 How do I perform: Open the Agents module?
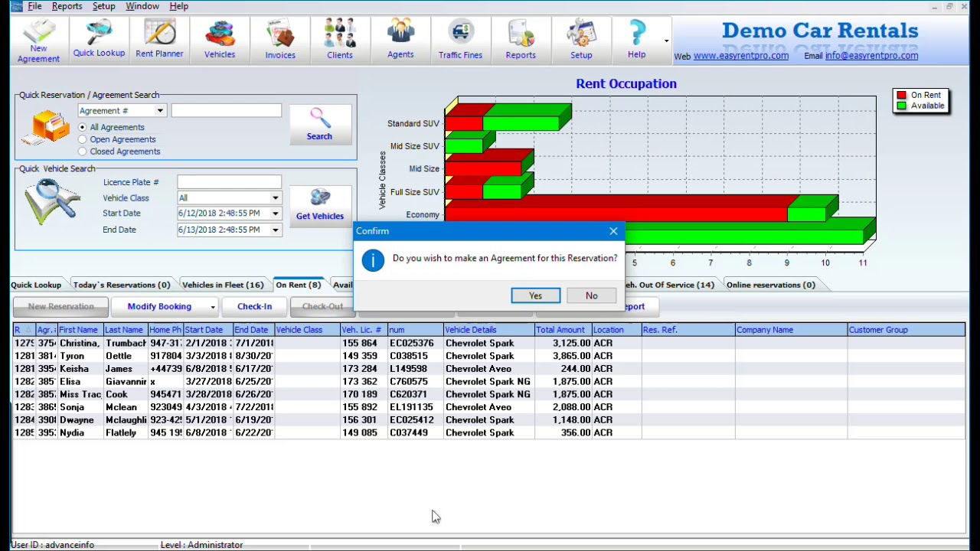coord(400,40)
